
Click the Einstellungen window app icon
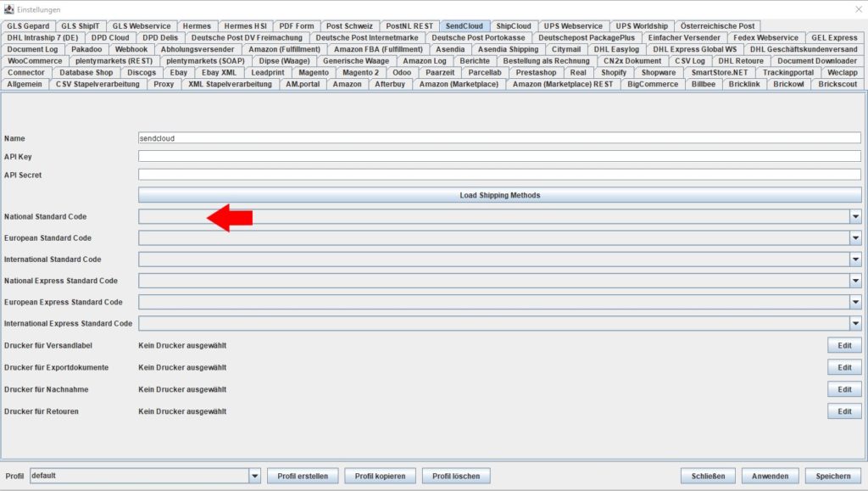coord(8,9)
